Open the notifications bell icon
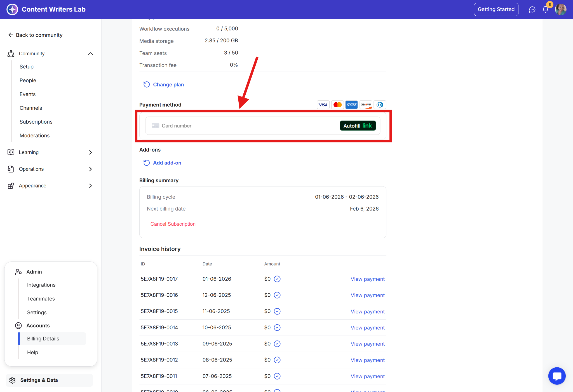 click(x=545, y=10)
